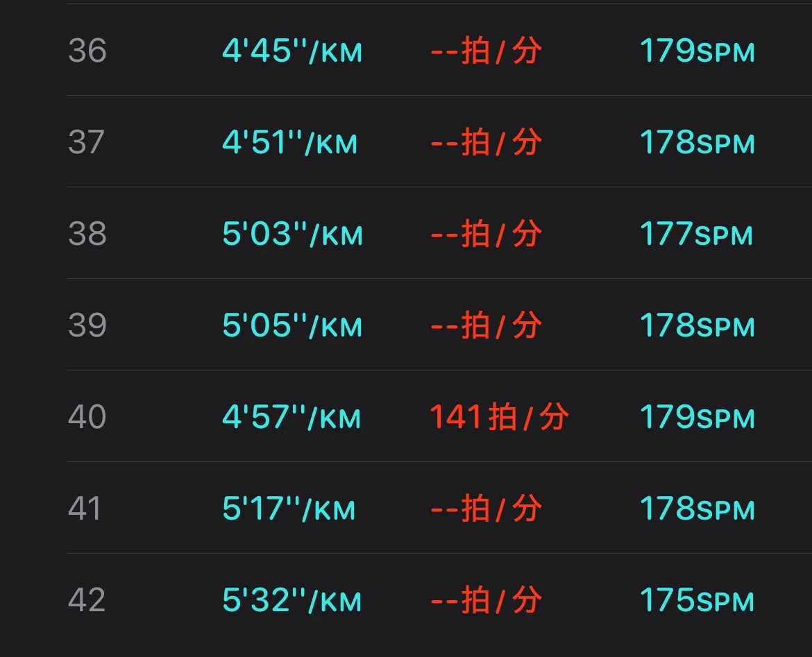Click the 5'05"/KM pace value
812x657 pixels.
(292, 325)
